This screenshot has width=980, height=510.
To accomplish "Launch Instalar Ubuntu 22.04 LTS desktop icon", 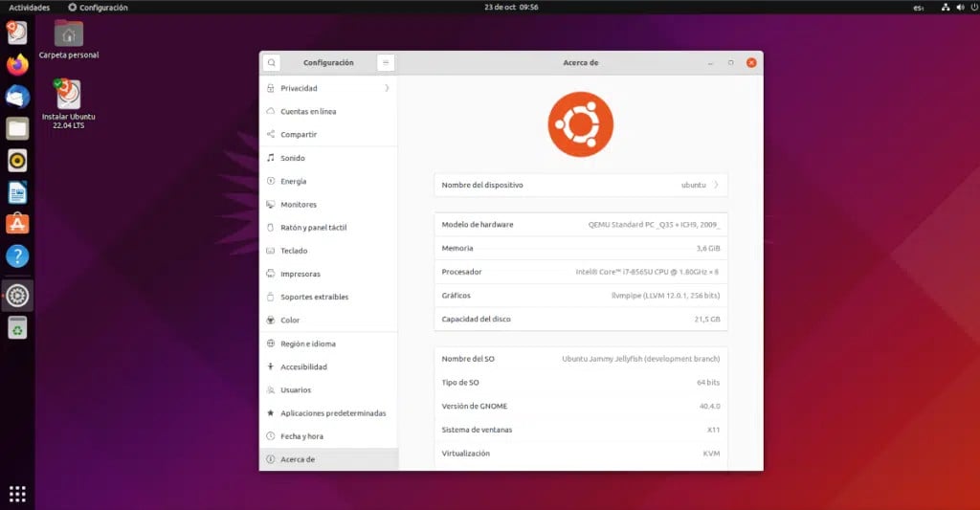I will pos(68,103).
